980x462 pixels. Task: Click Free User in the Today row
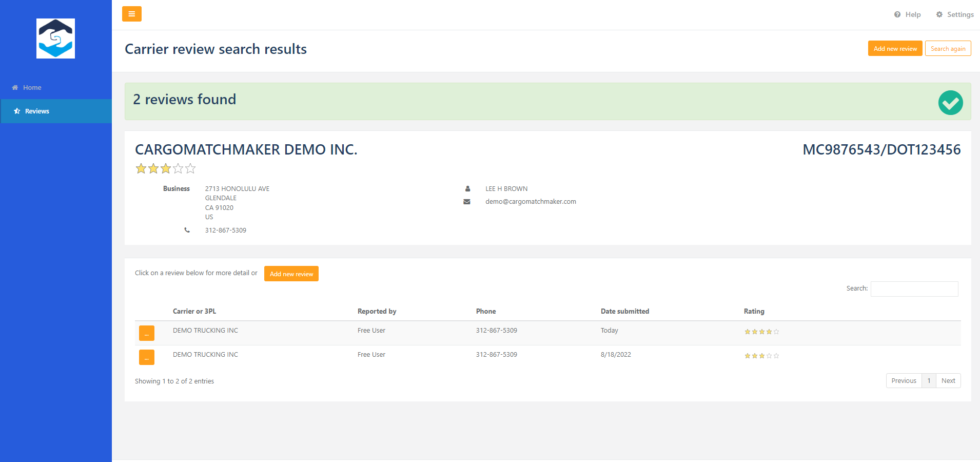coord(371,331)
